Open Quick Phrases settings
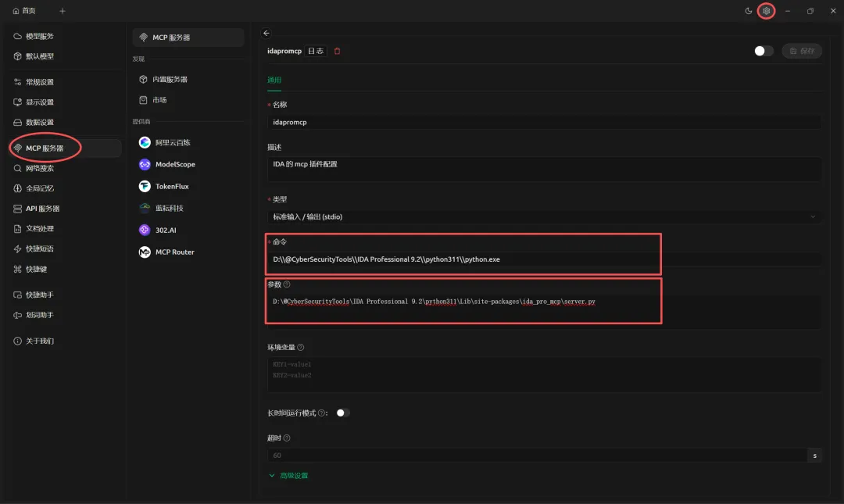The image size is (844, 504). pyautogui.click(x=34, y=248)
